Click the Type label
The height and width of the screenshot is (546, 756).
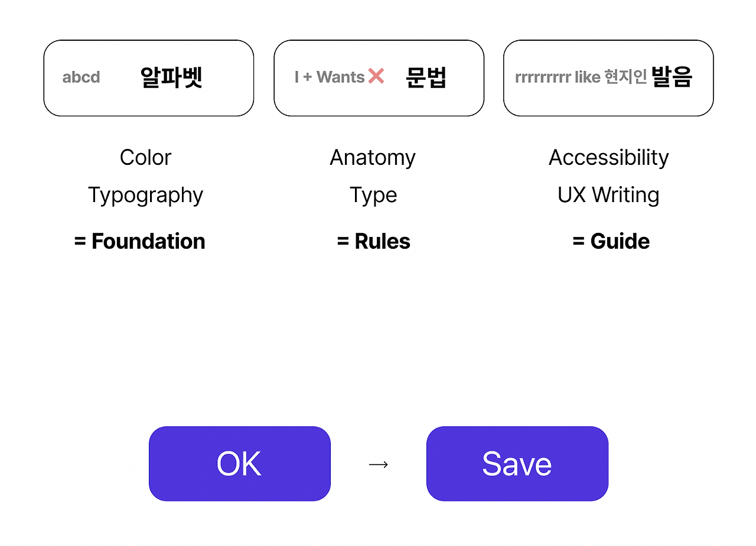pyautogui.click(x=373, y=195)
